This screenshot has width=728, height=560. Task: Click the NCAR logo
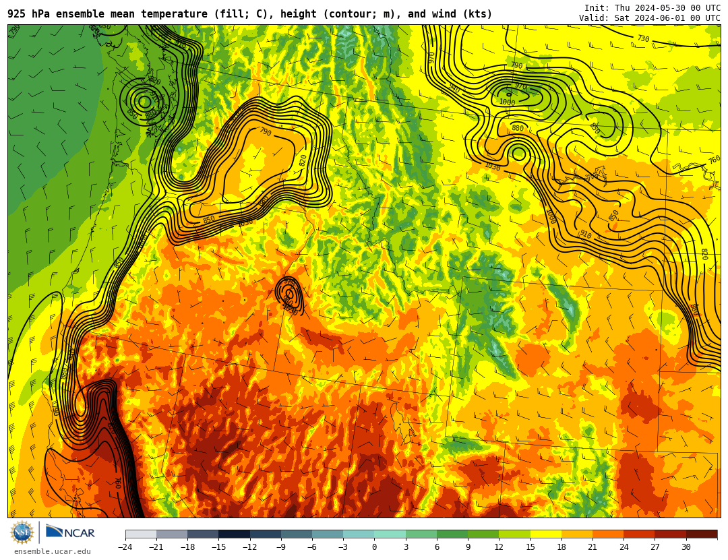click(70, 532)
